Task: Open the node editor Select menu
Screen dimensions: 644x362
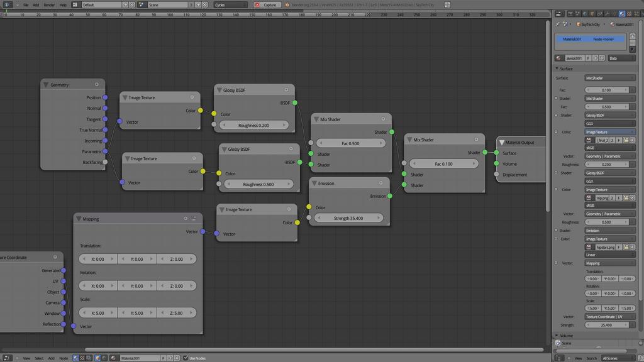Action: point(39,358)
